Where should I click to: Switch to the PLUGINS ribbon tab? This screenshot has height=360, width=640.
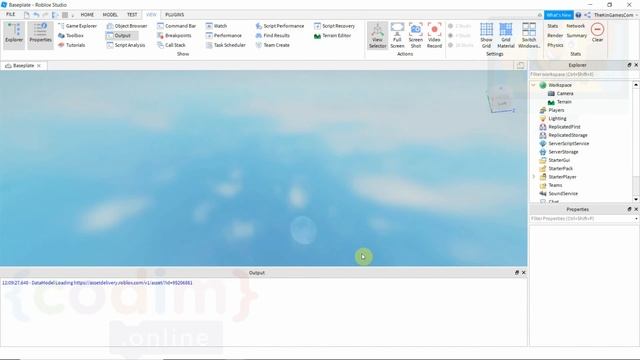[175, 15]
